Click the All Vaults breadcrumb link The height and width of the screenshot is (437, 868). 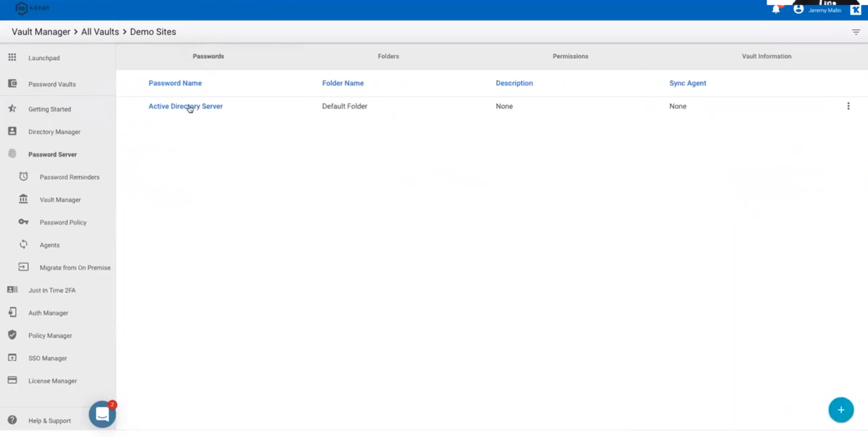[x=99, y=32]
